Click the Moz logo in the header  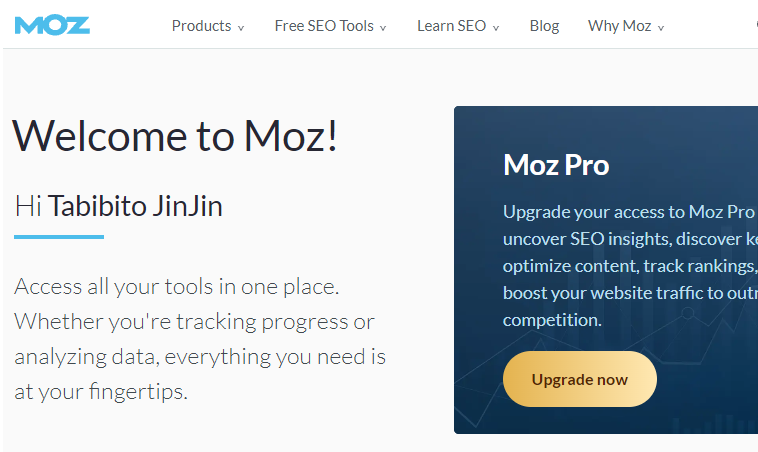(52, 26)
